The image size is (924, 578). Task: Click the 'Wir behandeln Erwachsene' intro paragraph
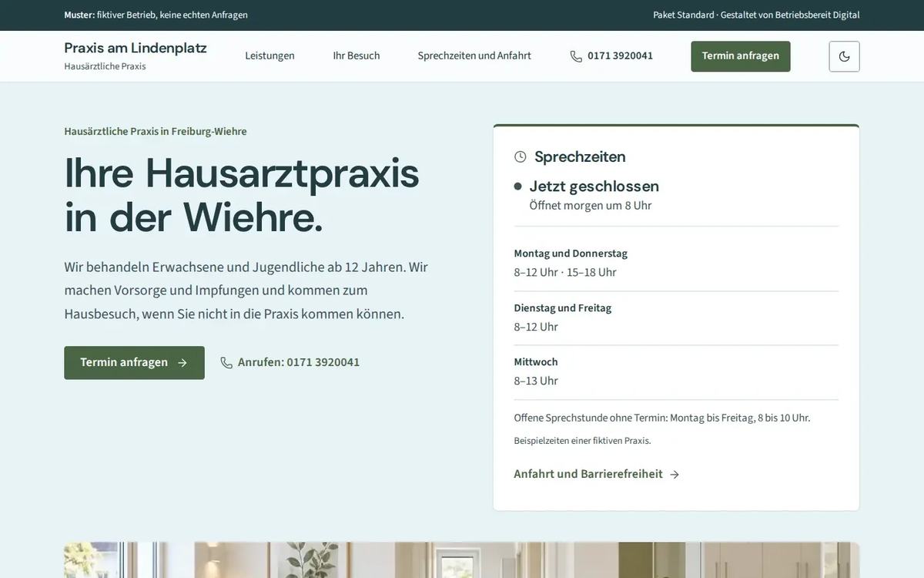246,291
